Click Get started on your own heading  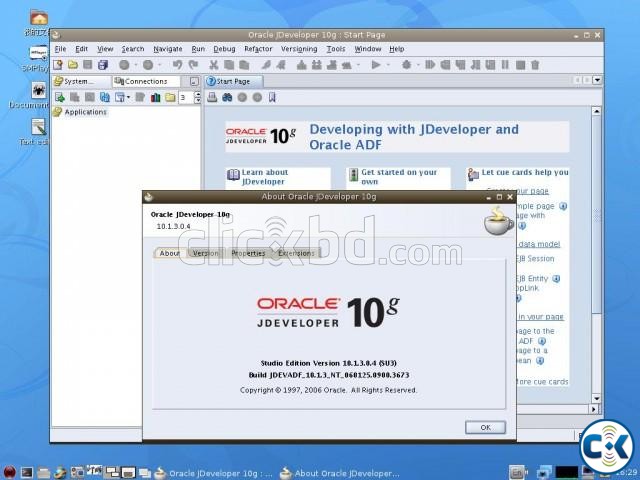click(399, 177)
